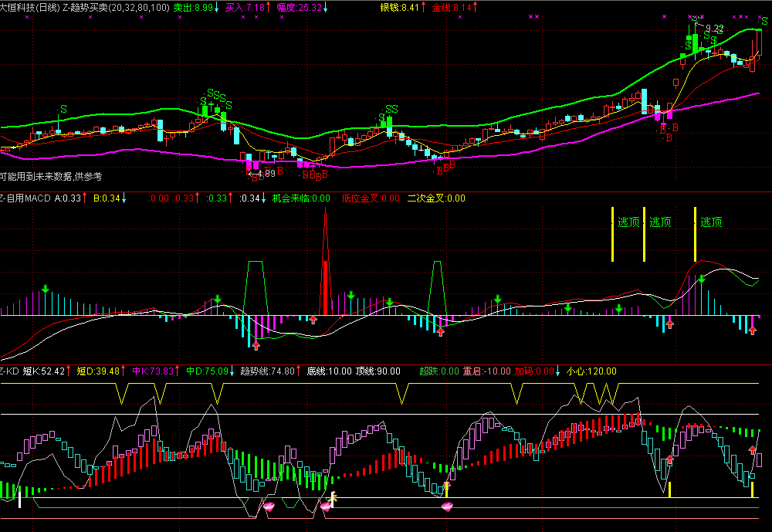The image size is (772, 532).
Task: Click the leftmost green down arrow in MACD panel
Action: (46, 289)
